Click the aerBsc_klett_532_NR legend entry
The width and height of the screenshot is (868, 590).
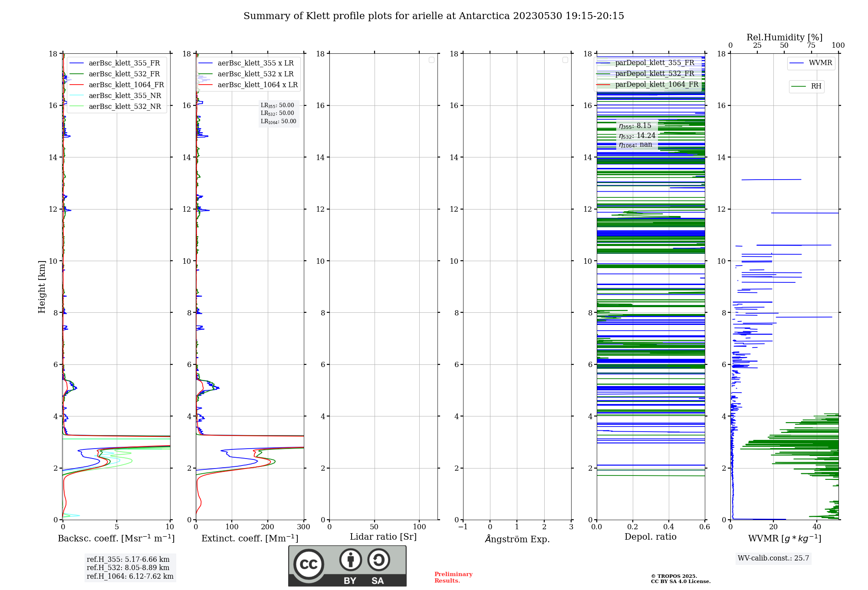pos(125,107)
